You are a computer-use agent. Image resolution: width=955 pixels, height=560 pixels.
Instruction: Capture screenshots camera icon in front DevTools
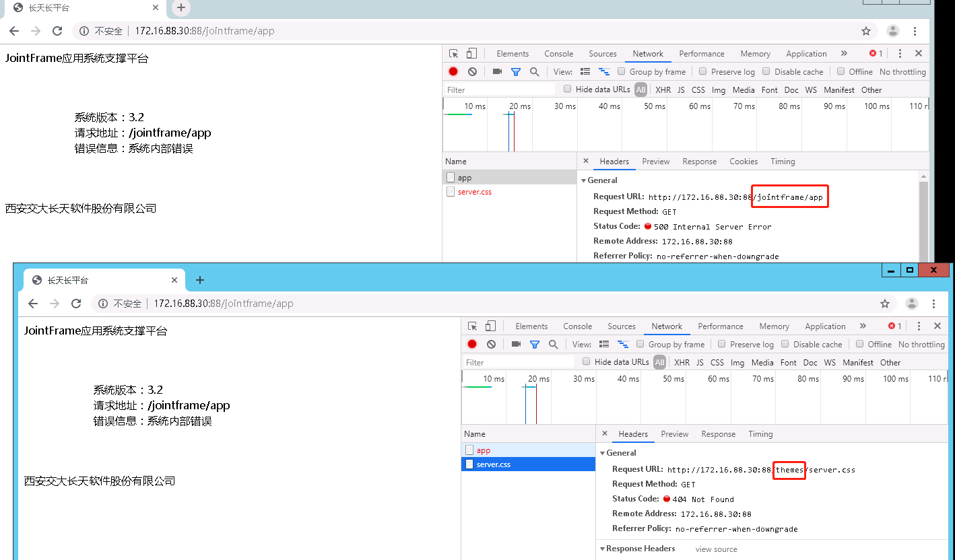pos(516,344)
